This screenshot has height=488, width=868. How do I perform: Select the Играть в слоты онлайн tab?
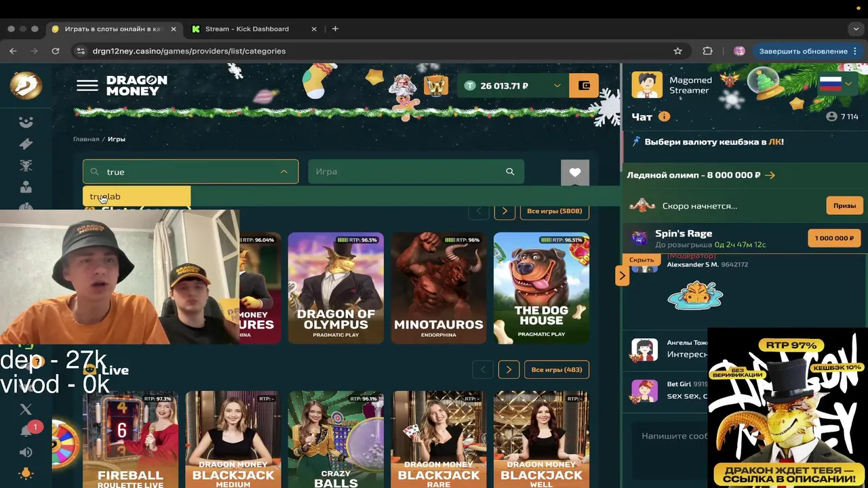click(113, 29)
